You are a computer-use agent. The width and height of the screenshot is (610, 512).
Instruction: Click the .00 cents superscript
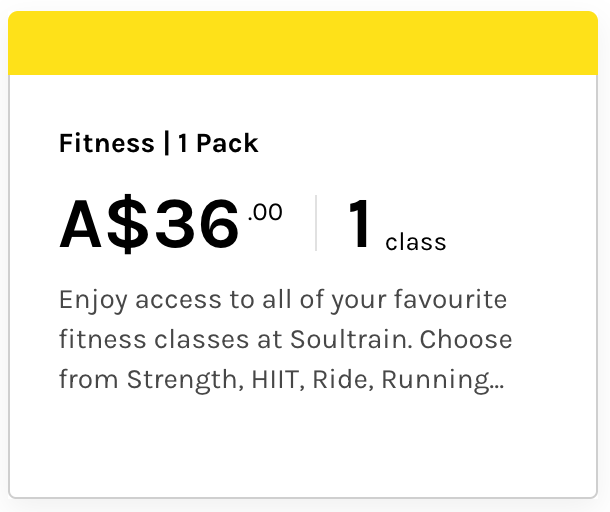pyautogui.click(x=265, y=211)
